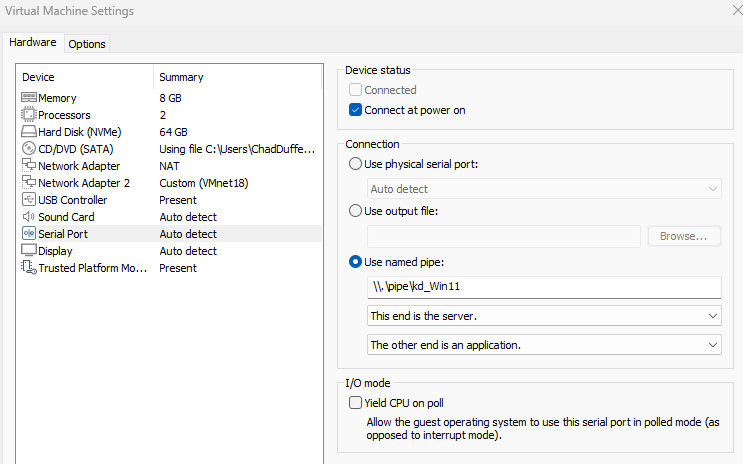Click the 8 GB memory summary

click(x=171, y=98)
